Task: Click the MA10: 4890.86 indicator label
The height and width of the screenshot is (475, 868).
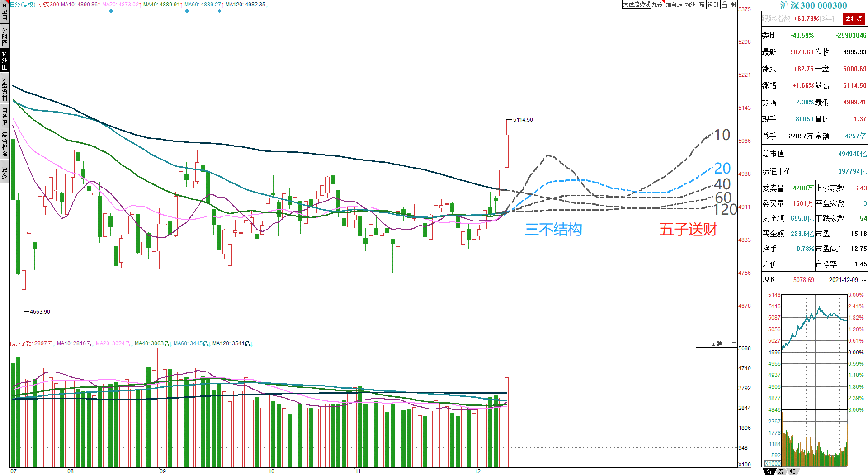Action: [80, 5]
